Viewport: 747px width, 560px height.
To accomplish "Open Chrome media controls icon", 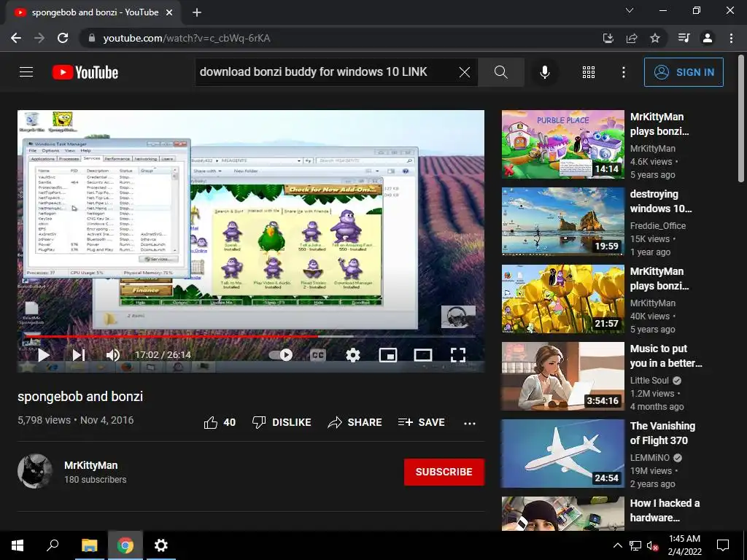I will pyautogui.click(x=684, y=38).
